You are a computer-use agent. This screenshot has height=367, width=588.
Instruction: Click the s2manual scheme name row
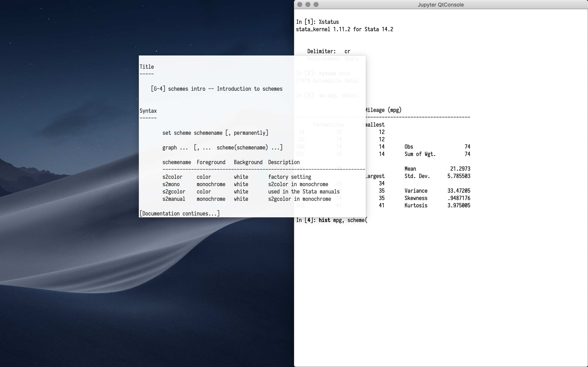click(174, 199)
